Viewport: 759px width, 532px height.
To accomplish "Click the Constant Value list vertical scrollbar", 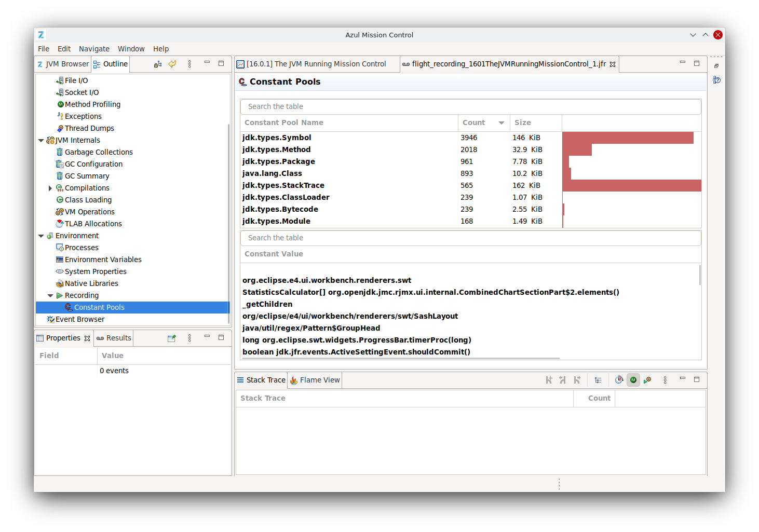I will 700,275.
